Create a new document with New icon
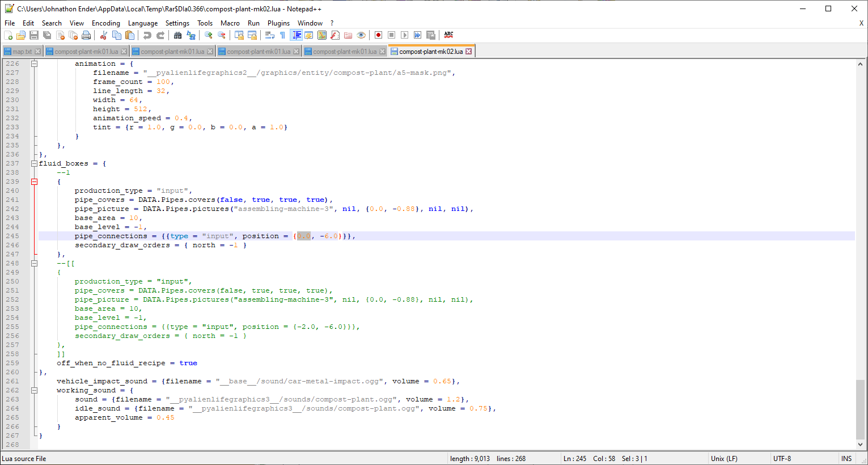Viewport: 868px width, 465px height. tap(8, 35)
